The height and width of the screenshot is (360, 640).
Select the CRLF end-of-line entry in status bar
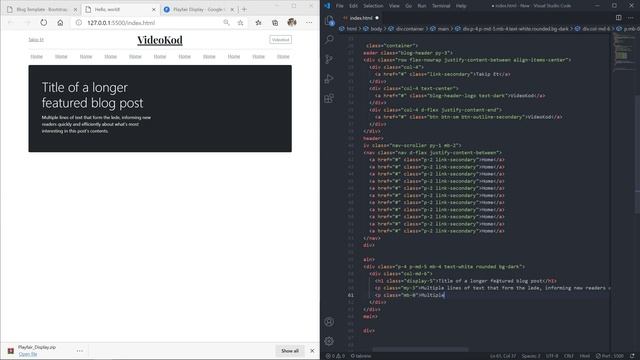pos(569,356)
